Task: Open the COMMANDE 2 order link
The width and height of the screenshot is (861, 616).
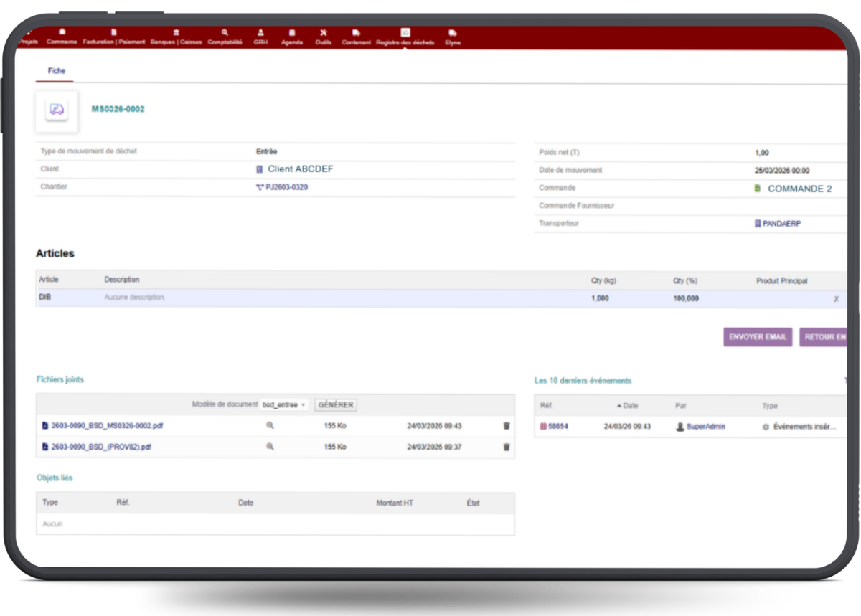Action: (x=799, y=189)
